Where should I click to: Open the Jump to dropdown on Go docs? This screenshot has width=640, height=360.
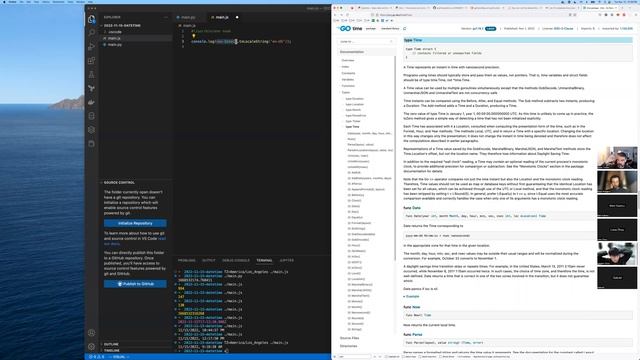(x=366, y=42)
